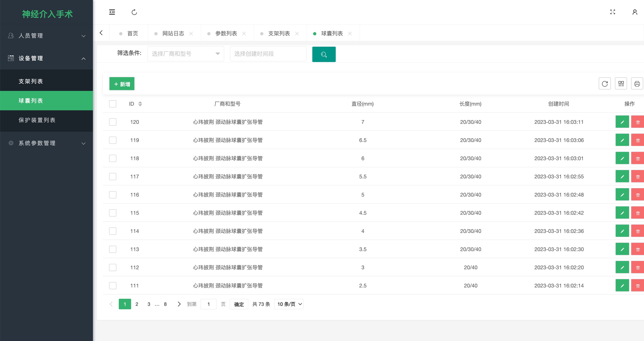
Task: Collapse the 设备管理 sidebar menu
Action: [46, 58]
